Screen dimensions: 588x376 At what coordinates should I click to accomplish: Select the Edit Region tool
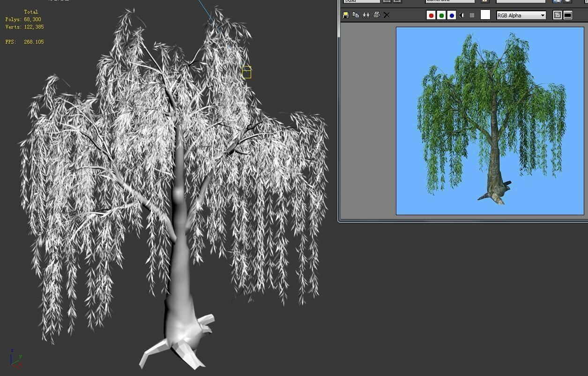tap(387, 1)
